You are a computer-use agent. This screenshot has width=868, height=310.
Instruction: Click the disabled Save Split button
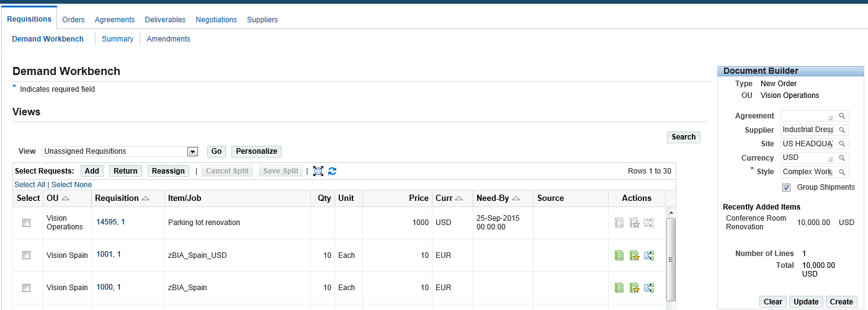pyautogui.click(x=282, y=171)
